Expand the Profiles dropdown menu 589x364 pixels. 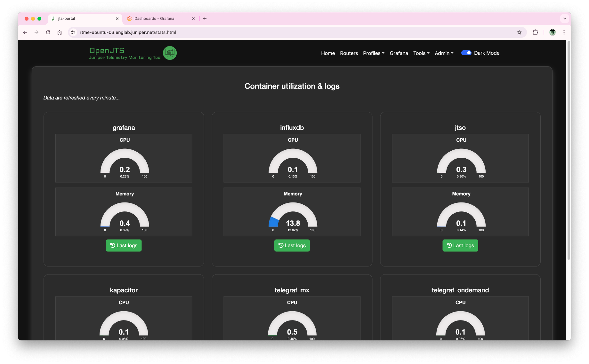click(374, 53)
